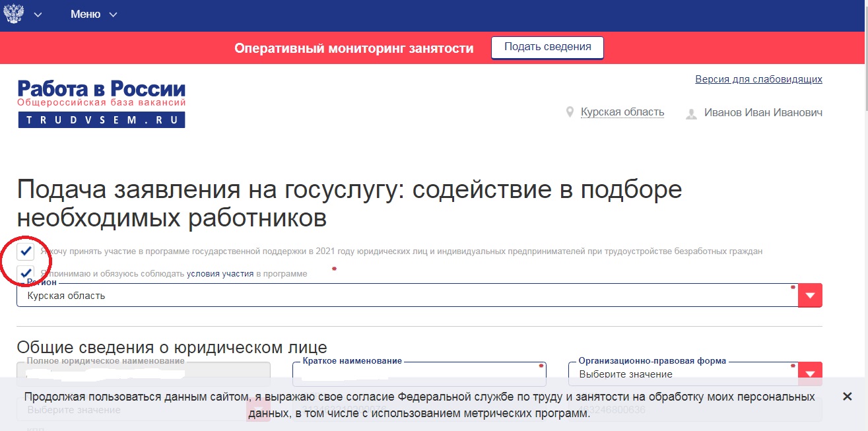Open the Иванов Иван Иванович account name

pos(763,113)
